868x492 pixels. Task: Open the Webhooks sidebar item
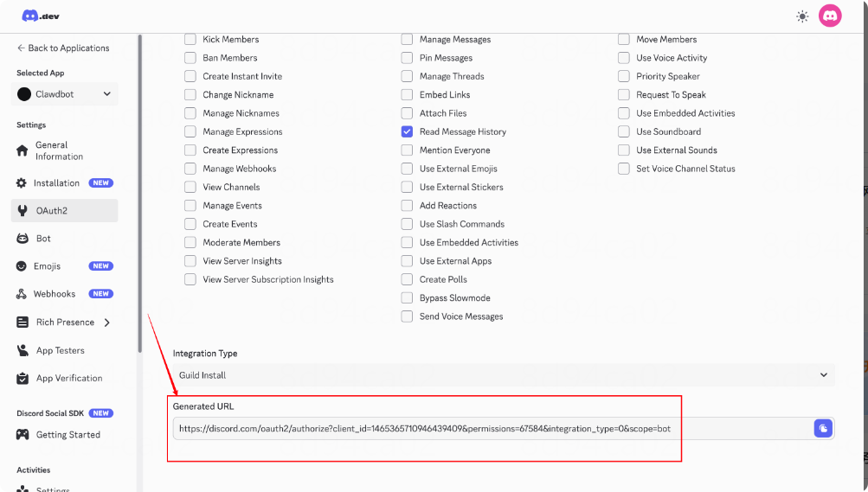pyautogui.click(x=65, y=293)
